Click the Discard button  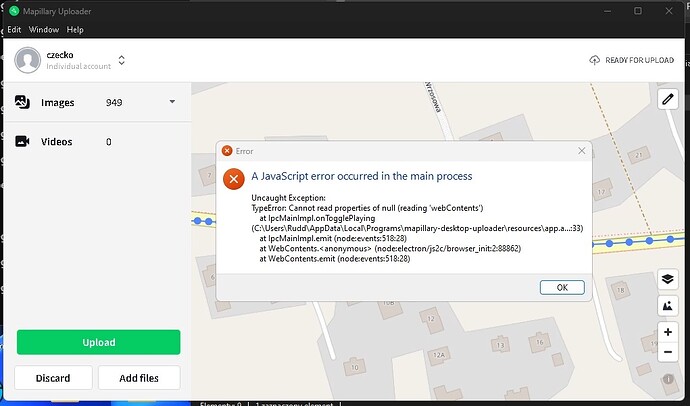pyautogui.click(x=53, y=378)
